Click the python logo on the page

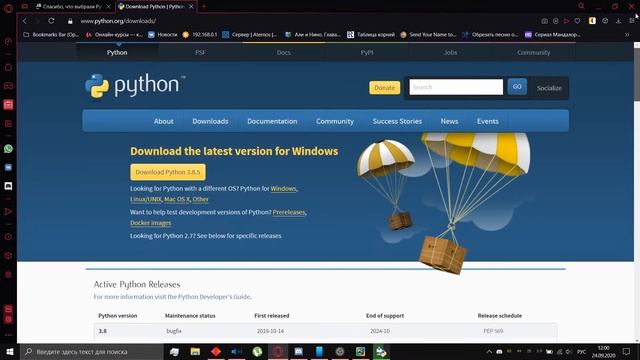[x=135, y=86]
